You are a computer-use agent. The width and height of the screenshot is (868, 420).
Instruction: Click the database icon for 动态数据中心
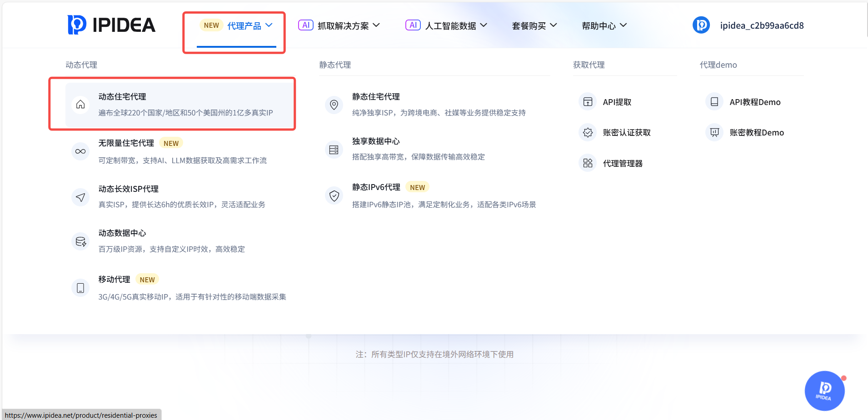[x=80, y=241]
